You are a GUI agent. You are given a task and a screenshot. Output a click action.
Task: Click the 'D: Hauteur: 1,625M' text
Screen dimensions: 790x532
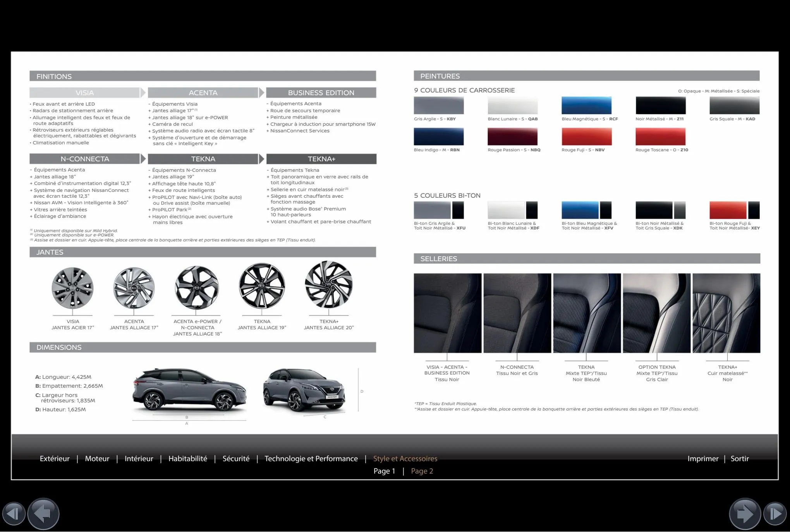pyautogui.click(x=60, y=409)
